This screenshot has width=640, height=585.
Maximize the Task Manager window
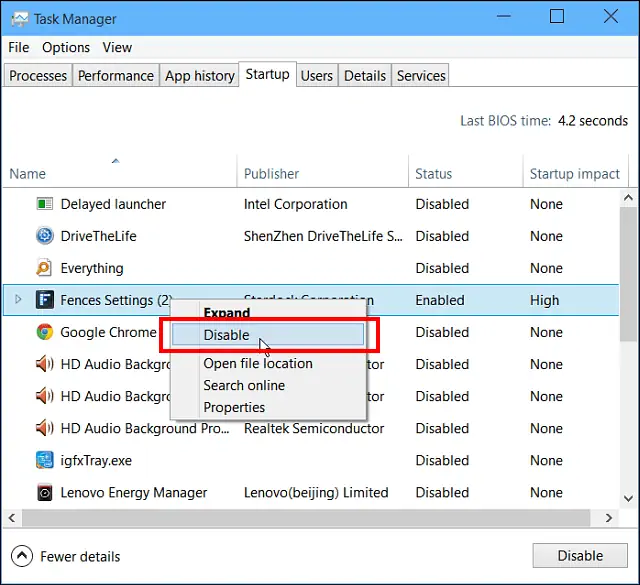pos(557,16)
